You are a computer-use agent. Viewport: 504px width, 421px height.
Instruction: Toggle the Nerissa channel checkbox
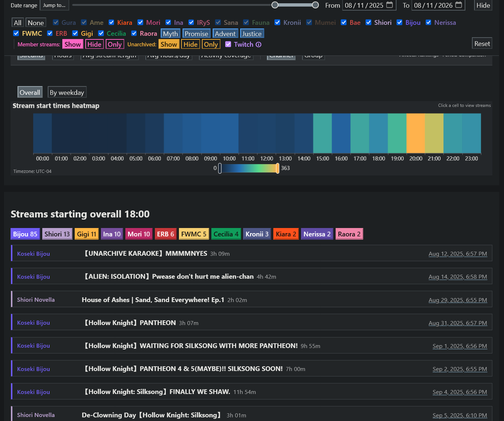tap(429, 23)
